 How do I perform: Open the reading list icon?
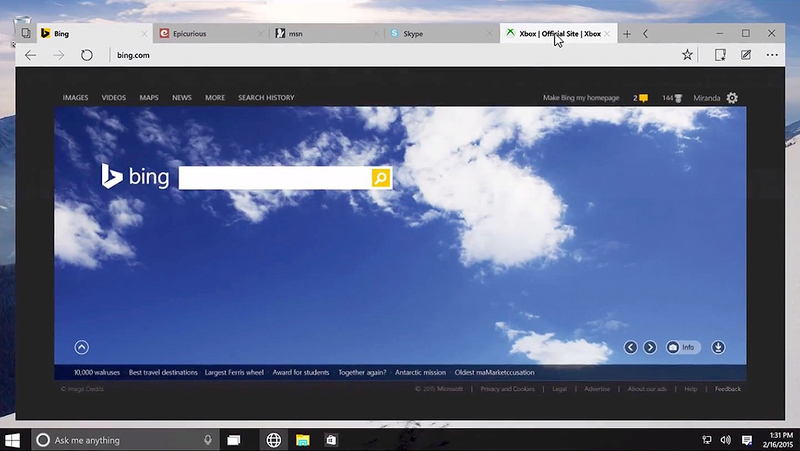720,55
